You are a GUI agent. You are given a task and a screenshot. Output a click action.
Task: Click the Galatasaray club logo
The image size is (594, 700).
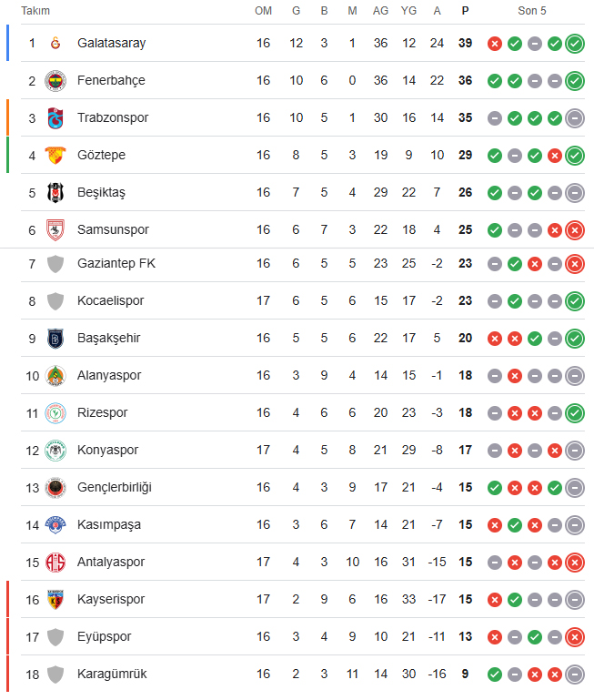click(55, 44)
